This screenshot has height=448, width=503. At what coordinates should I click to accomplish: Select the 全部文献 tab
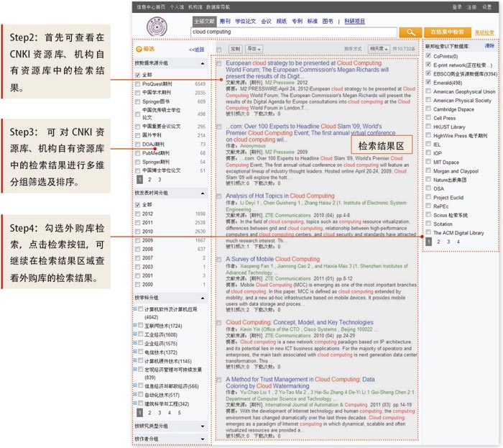click(204, 21)
